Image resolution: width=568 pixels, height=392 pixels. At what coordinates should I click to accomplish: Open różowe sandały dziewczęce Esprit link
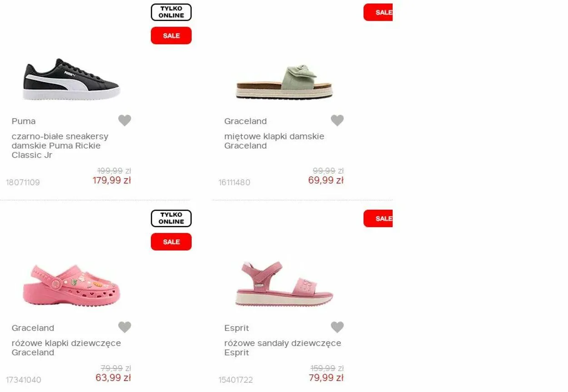coord(283,347)
